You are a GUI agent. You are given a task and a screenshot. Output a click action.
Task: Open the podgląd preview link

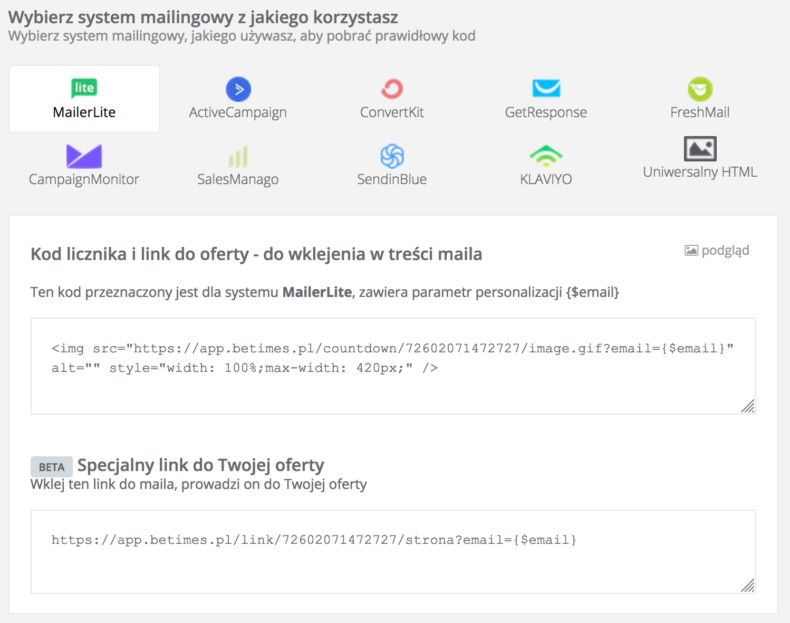[x=725, y=250]
